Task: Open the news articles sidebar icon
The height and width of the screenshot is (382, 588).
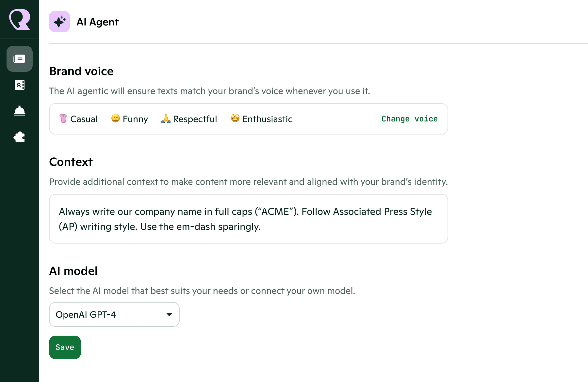Action: click(x=20, y=59)
